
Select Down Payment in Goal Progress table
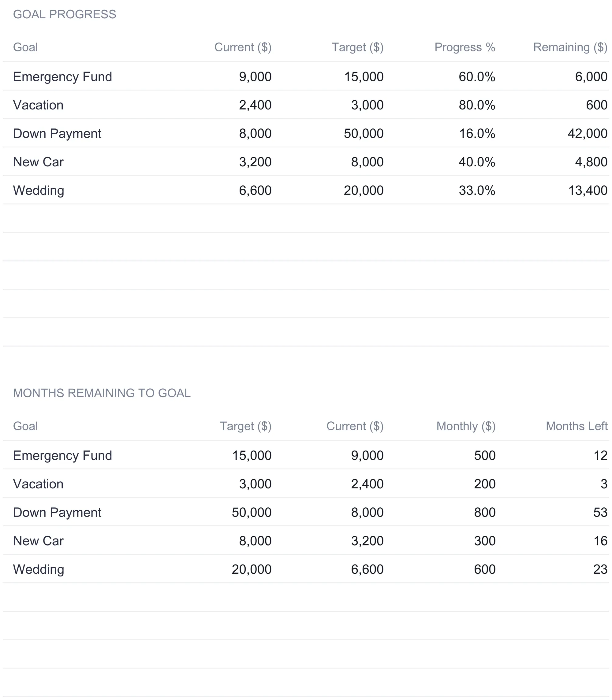(57, 134)
